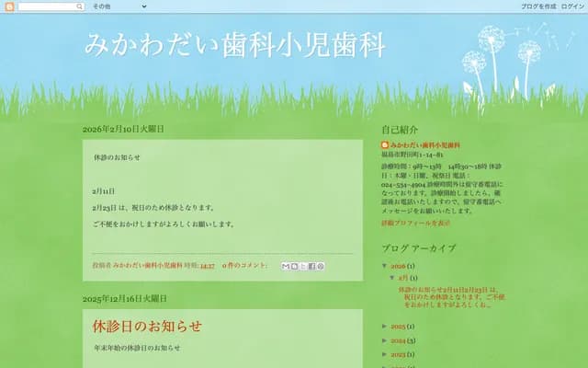Click the navbar search input field
Image resolution: width=588 pixels, height=368 pixels.
pyautogui.click(x=46, y=6)
